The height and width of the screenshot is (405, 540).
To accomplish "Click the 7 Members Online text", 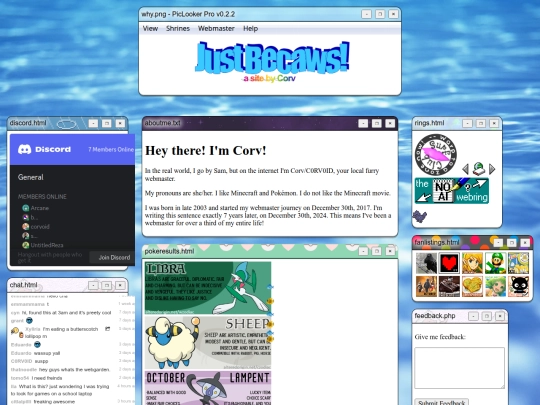I will [111, 149].
